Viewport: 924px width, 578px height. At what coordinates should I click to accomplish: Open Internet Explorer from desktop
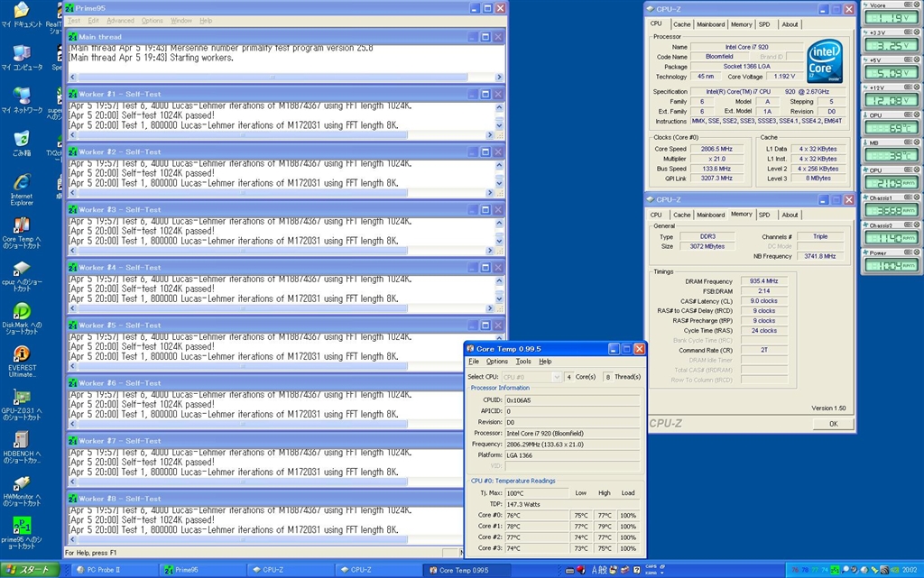coord(21,182)
